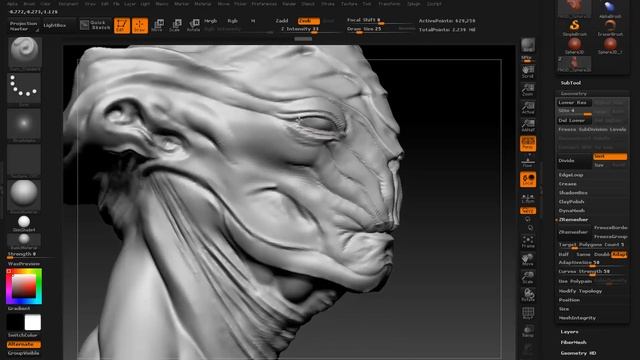
Task: Toggle the PolyF wireframe grid icon
Action: 528,313
